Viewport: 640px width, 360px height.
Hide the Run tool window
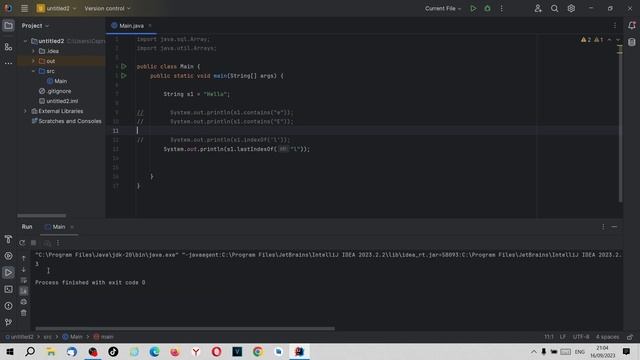coord(614,227)
